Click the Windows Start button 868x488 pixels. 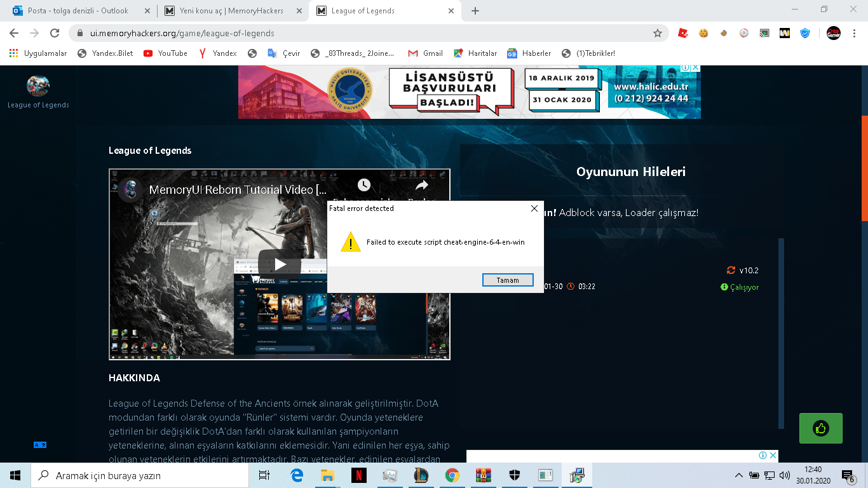coord(15,475)
